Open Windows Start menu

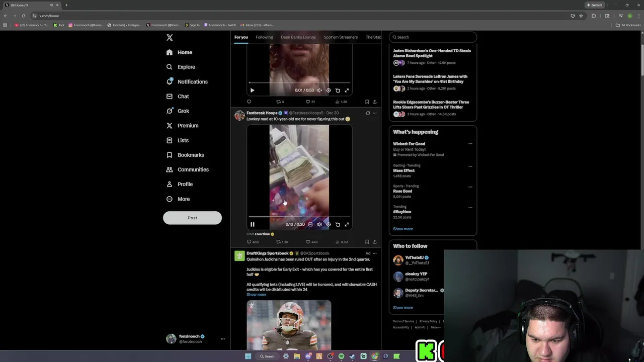click(x=248, y=356)
